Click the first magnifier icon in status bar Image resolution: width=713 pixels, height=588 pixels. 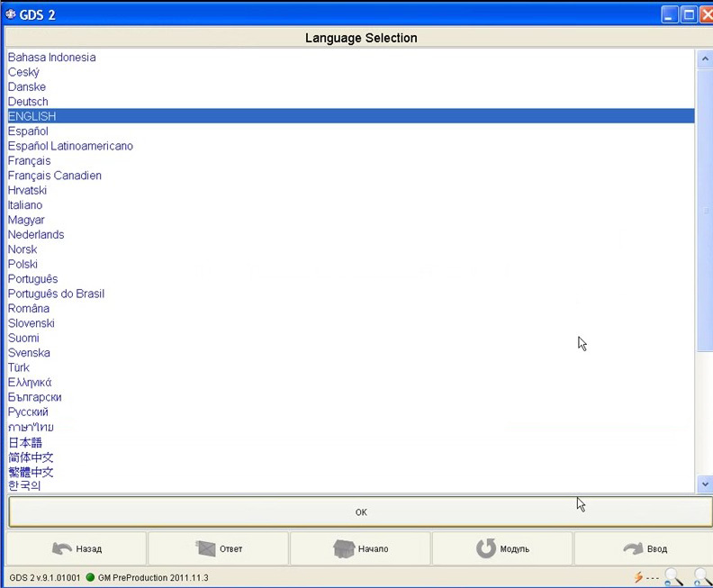point(673,577)
